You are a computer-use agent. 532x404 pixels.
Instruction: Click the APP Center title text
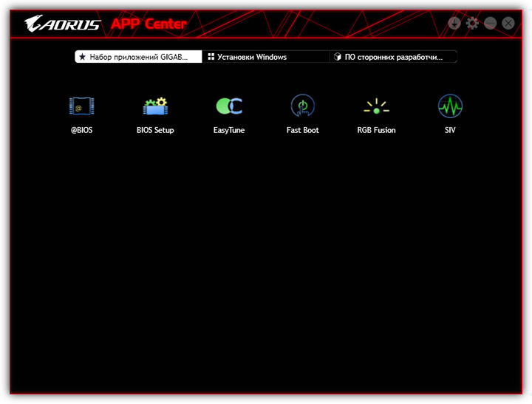[x=149, y=24]
